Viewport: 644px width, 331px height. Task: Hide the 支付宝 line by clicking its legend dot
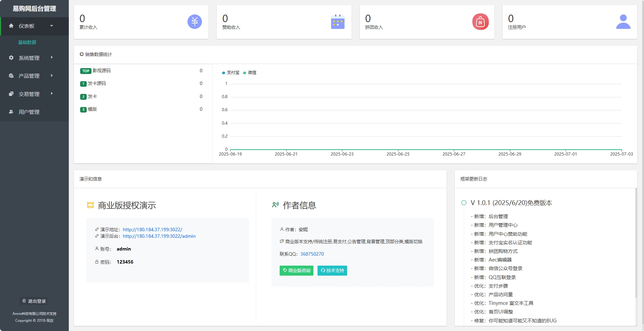[223, 73]
